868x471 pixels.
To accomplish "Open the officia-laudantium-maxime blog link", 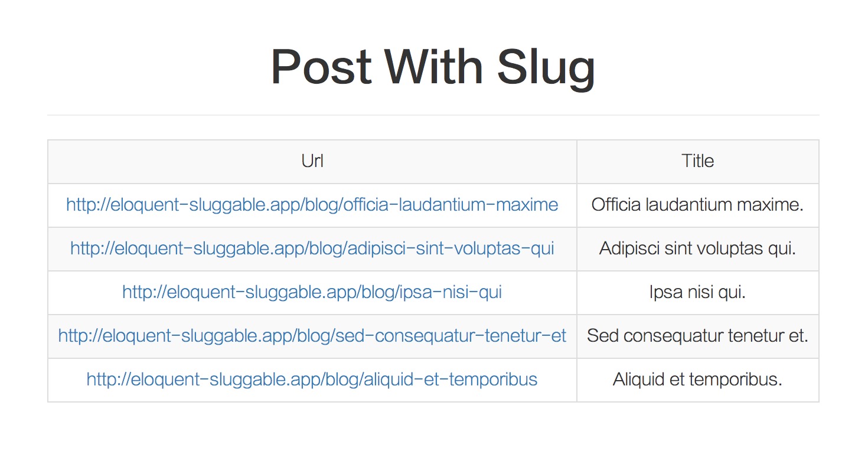I will pyautogui.click(x=312, y=205).
